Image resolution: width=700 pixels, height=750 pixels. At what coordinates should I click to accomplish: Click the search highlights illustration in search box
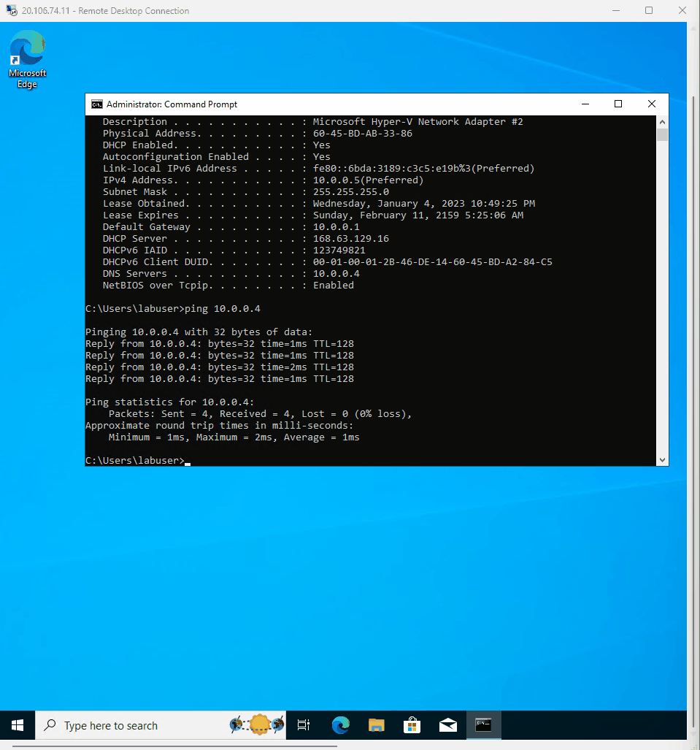coord(257,724)
